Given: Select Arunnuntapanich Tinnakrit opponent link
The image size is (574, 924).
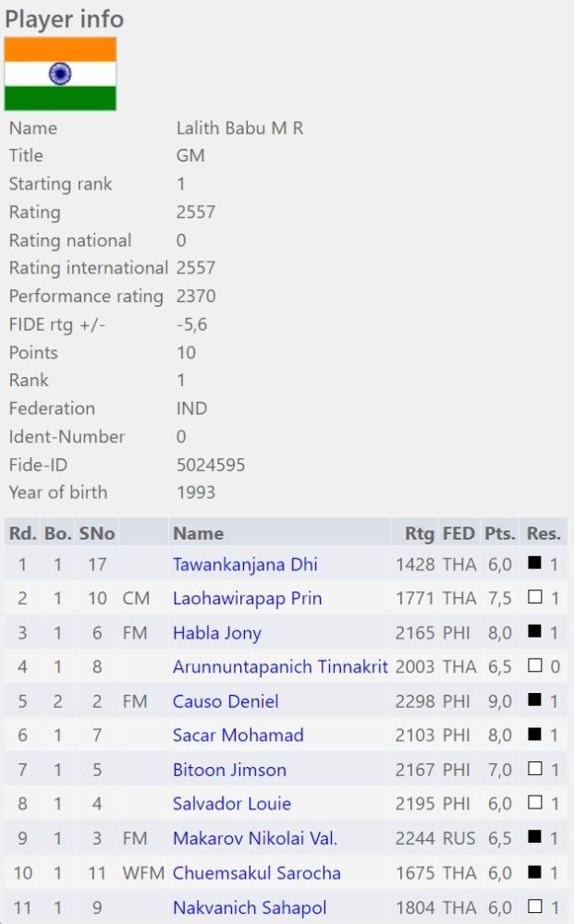Looking at the screenshot, I should (x=280, y=667).
